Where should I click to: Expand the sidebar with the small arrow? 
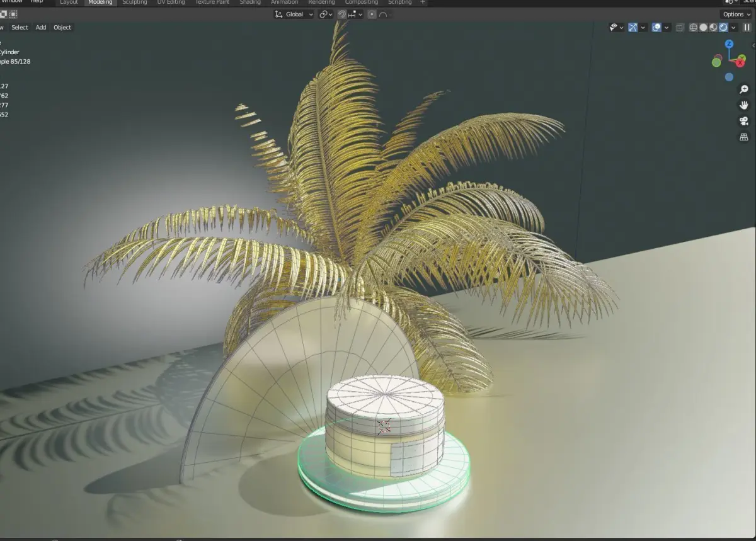(x=753, y=44)
